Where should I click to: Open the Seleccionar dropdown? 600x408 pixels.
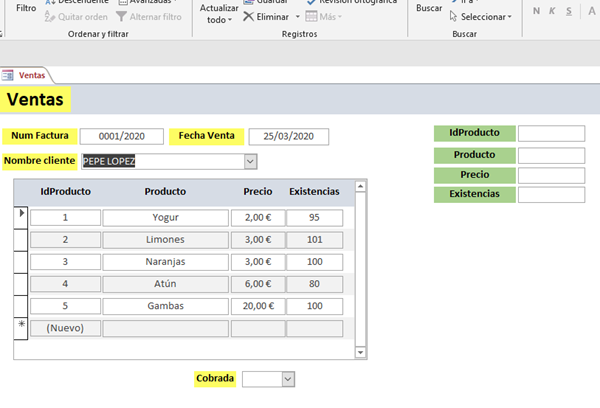pos(481,16)
